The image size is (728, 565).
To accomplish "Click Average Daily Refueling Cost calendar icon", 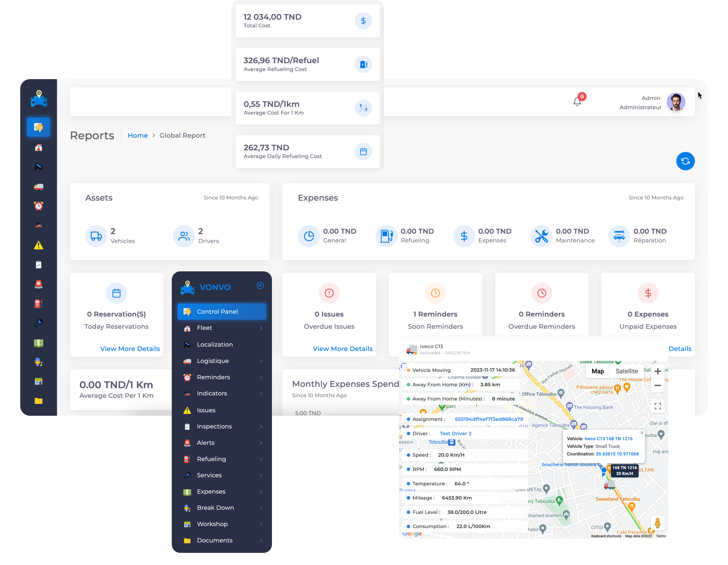I will 363,152.
